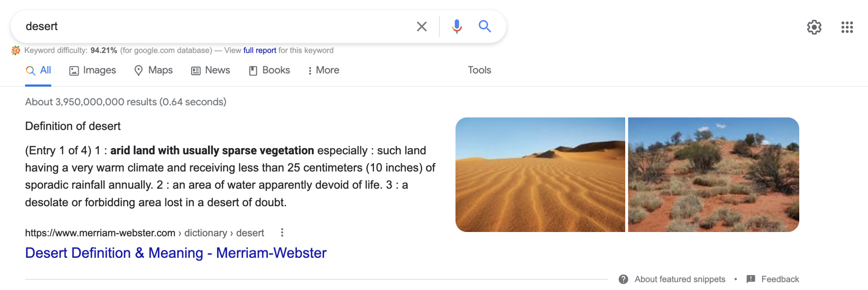Open three-dot options next to merriam-webster URL
Screen dimensions: 868x290
[x=282, y=232]
